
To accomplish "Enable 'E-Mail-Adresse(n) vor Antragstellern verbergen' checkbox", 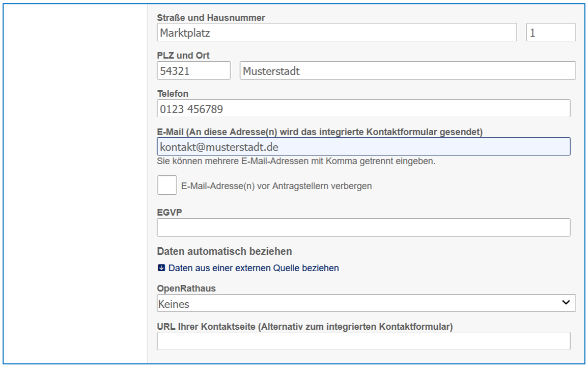I will click(x=167, y=185).
